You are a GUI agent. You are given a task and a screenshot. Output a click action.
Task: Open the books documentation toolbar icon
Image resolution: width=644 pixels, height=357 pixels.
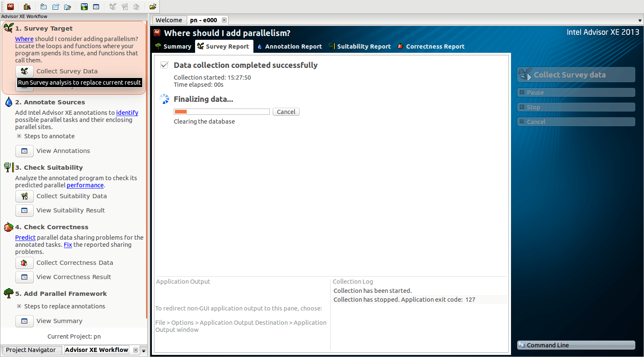click(27, 6)
